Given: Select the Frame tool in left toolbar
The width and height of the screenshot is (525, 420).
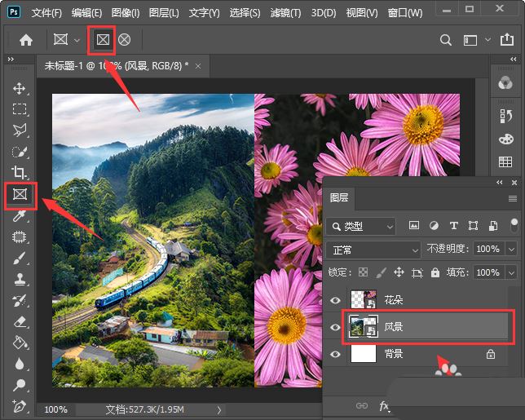Looking at the screenshot, I should pyautogui.click(x=20, y=194).
